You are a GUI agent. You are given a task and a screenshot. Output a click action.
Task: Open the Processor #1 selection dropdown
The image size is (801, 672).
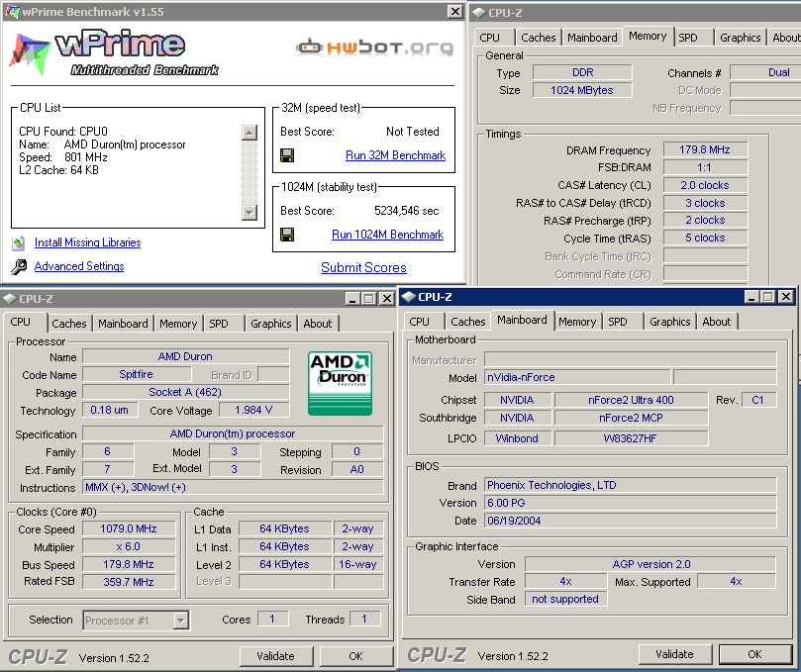180,621
